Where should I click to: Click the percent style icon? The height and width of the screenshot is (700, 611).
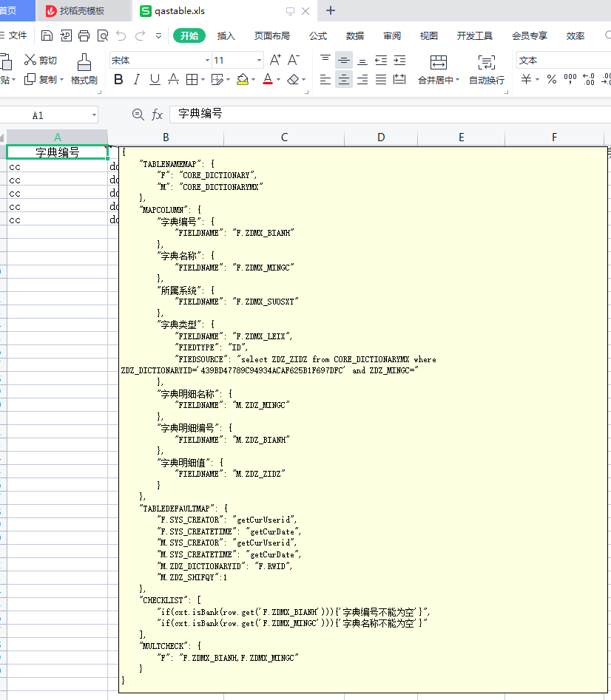pos(551,79)
